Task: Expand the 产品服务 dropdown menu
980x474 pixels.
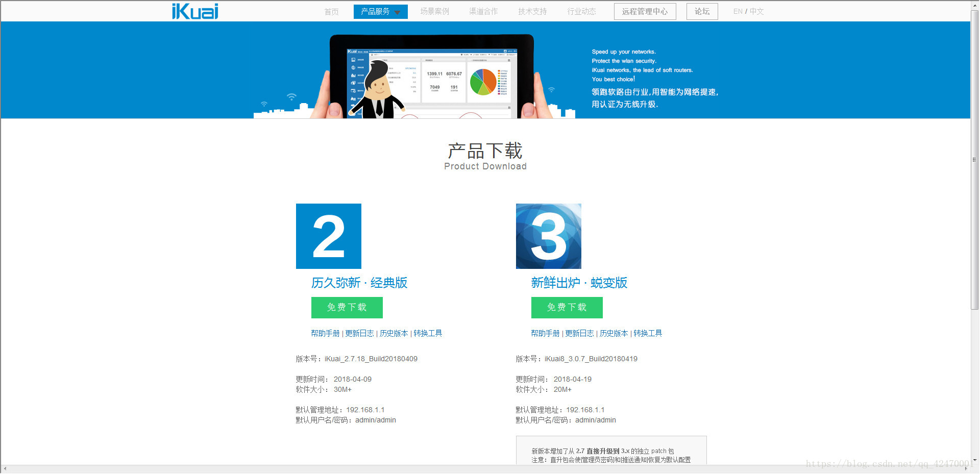Action: click(x=380, y=11)
